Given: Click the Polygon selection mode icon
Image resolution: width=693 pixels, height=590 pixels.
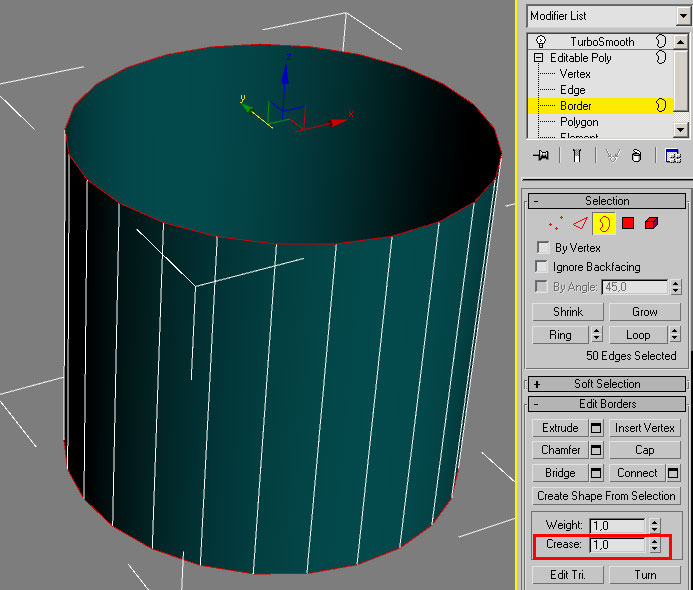Looking at the screenshot, I should pos(628,222).
